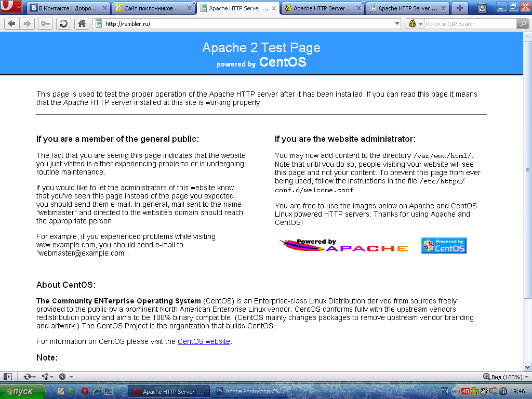Expand hidden tray icons arrow
The width and height of the screenshot is (532, 399).
coord(456,392)
